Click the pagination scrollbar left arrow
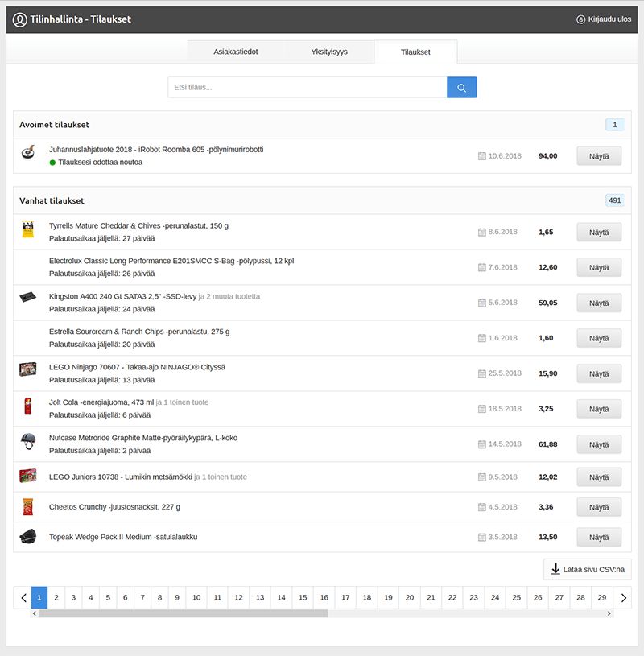This screenshot has height=656, width=644. point(35,613)
